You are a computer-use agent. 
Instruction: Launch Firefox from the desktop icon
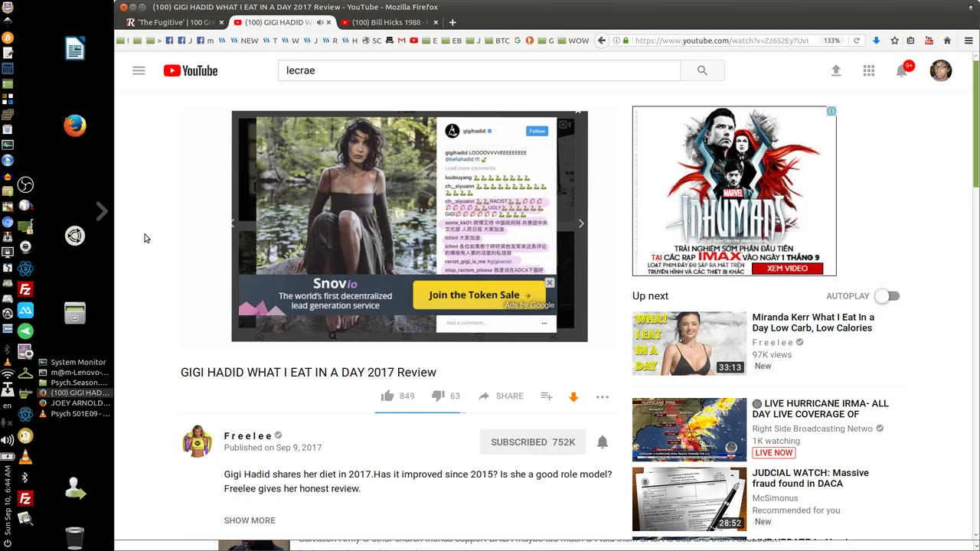[x=75, y=125]
